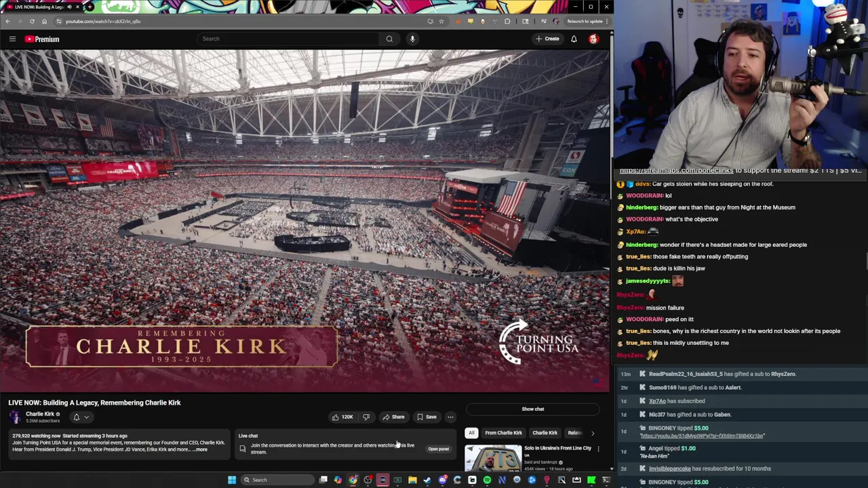Select the From Charlie Kirk chip

click(x=503, y=432)
